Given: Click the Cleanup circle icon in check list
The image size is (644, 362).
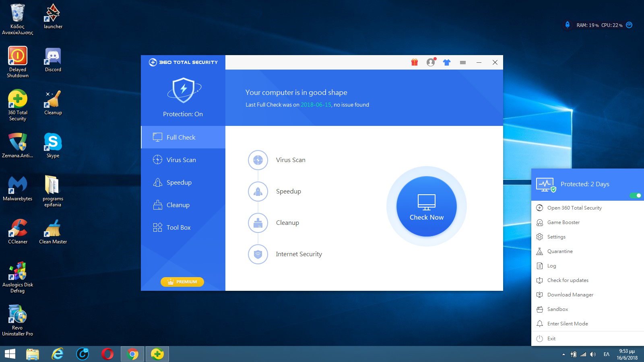Looking at the screenshot, I should coord(258,223).
